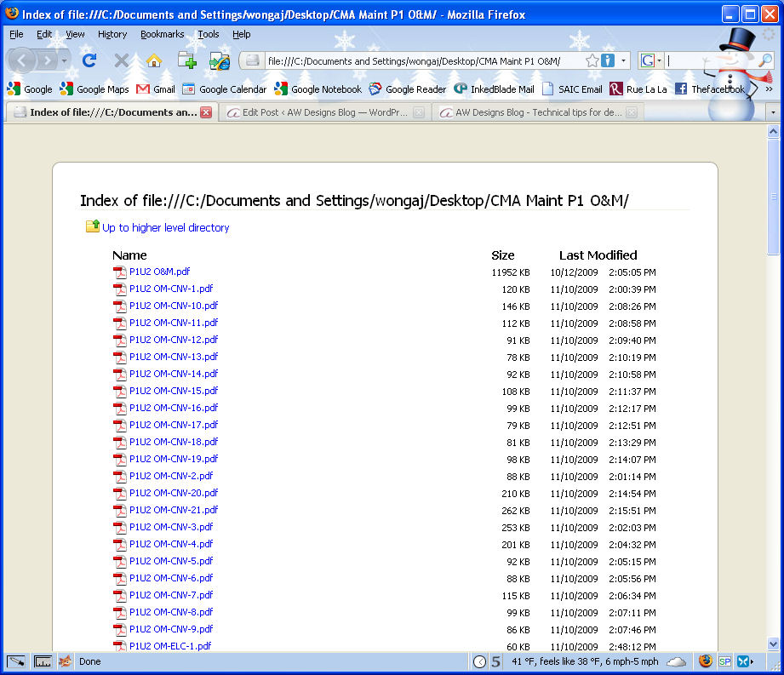Image resolution: width=784 pixels, height=675 pixels.
Task: Open the InkedBlade Mail bookmark
Action: pos(494,89)
